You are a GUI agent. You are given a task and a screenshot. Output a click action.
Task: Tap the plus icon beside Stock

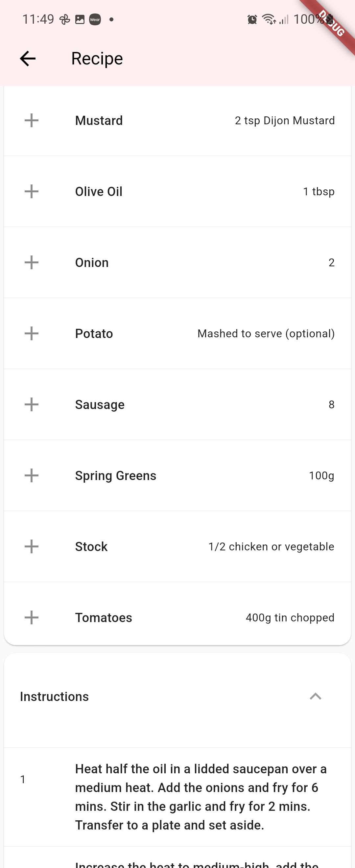point(31,546)
